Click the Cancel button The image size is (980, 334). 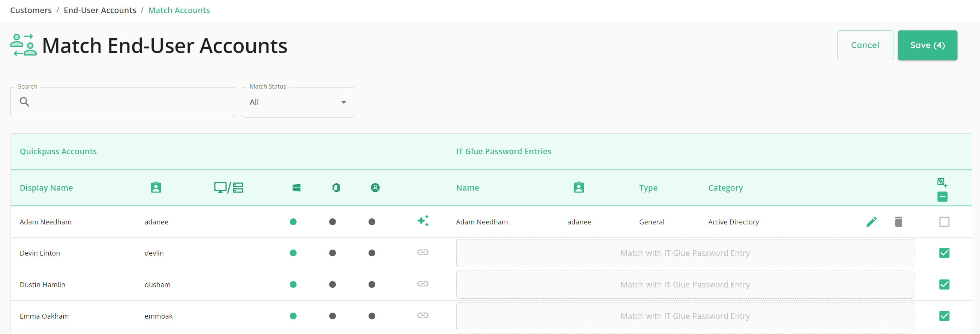[865, 45]
